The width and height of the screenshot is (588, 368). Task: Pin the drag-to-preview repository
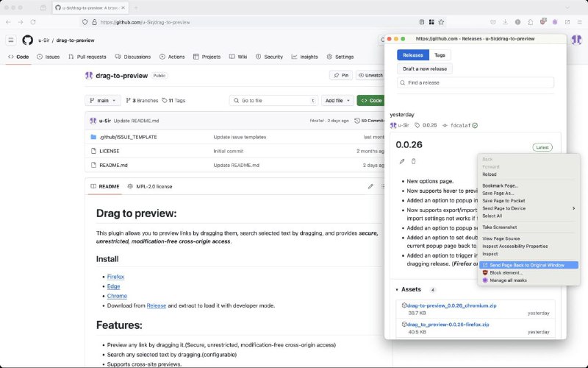(340, 75)
